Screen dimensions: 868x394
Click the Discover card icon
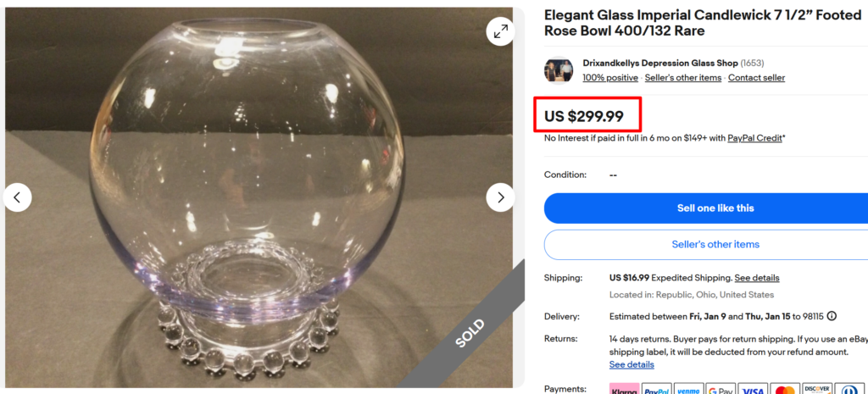[x=817, y=391]
